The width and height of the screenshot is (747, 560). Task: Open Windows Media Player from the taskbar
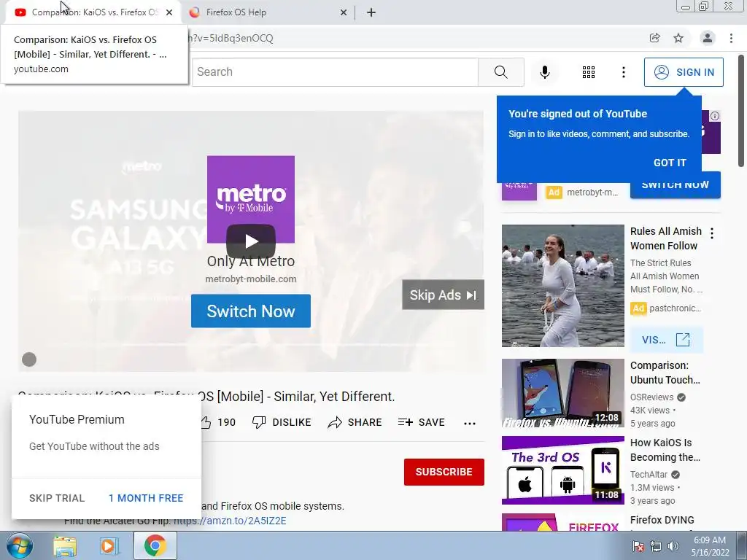(x=109, y=545)
